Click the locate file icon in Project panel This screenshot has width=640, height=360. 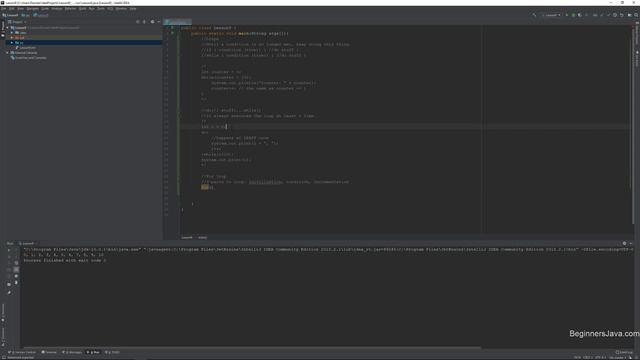coord(138,22)
